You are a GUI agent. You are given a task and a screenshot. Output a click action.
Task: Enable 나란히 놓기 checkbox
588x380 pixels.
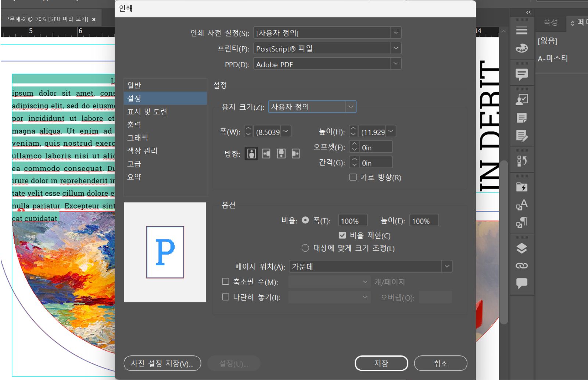tap(226, 296)
